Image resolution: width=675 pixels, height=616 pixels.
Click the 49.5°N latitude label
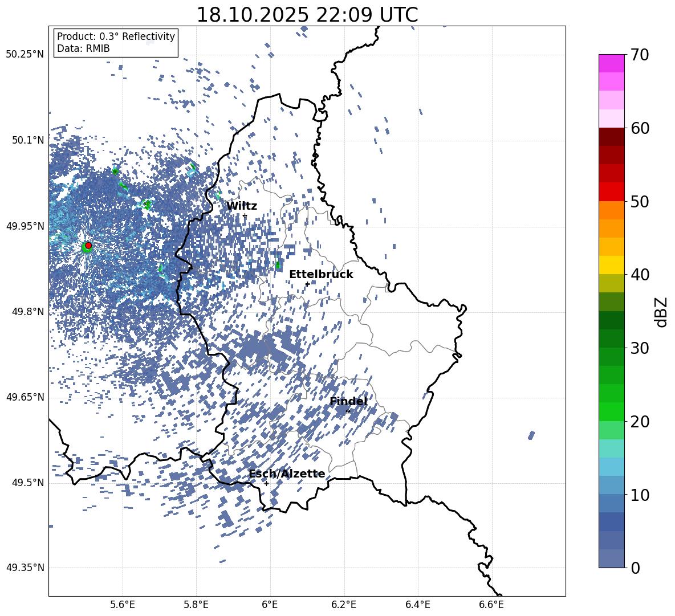coord(28,483)
